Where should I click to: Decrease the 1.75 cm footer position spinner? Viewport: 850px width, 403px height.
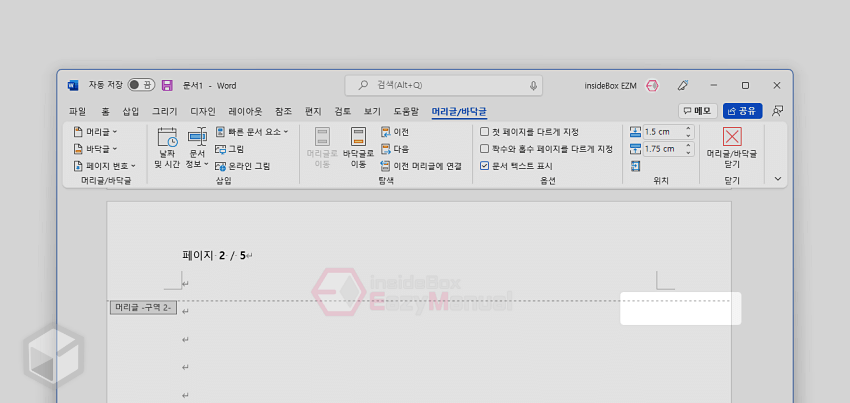pyautogui.click(x=689, y=152)
